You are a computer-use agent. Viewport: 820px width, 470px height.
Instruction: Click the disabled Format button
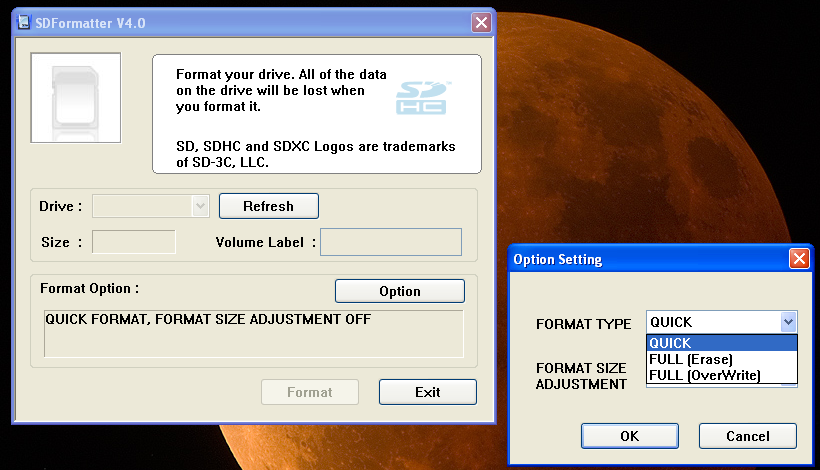click(x=310, y=392)
